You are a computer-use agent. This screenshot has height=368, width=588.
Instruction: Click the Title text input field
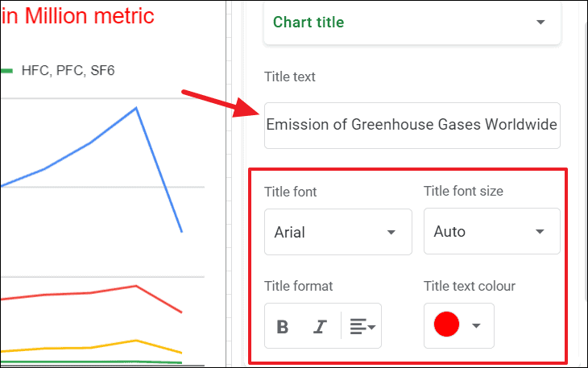click(412, 125)
